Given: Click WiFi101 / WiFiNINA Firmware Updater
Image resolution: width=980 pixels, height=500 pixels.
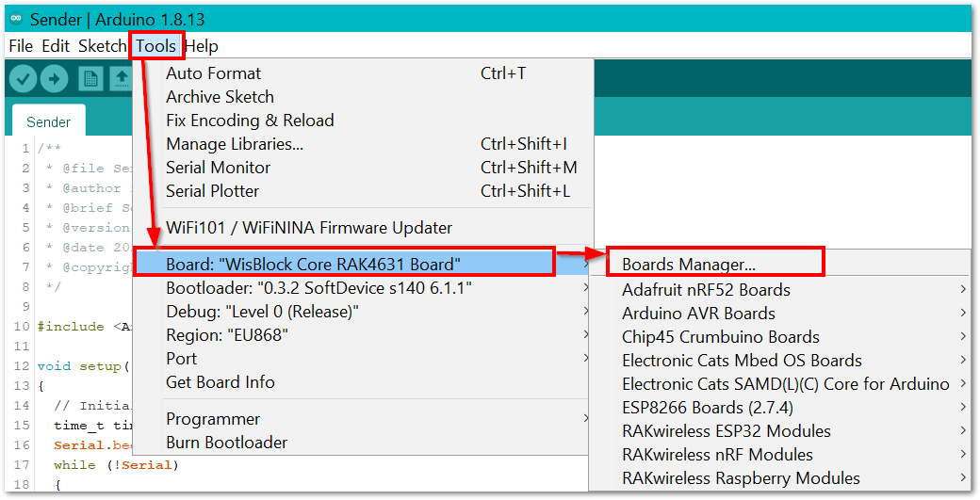Looking at the screenshot, I should (363, 228).
